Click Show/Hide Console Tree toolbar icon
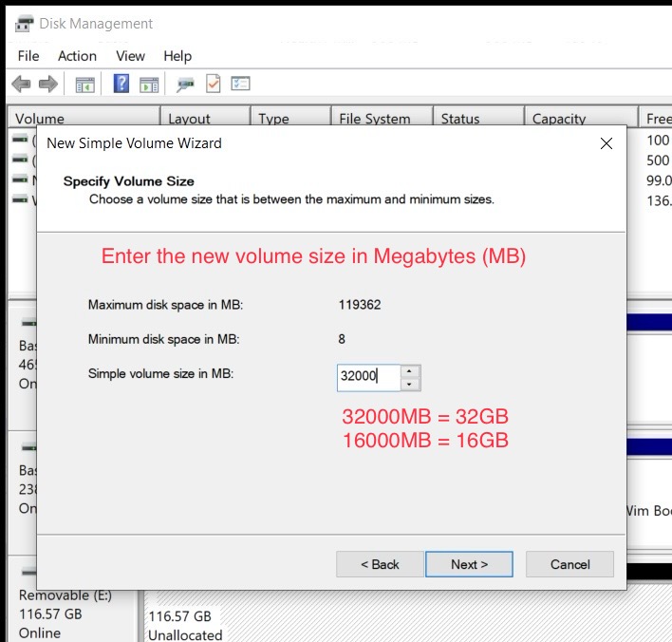 pyautogui.click(x=85, y=85)
